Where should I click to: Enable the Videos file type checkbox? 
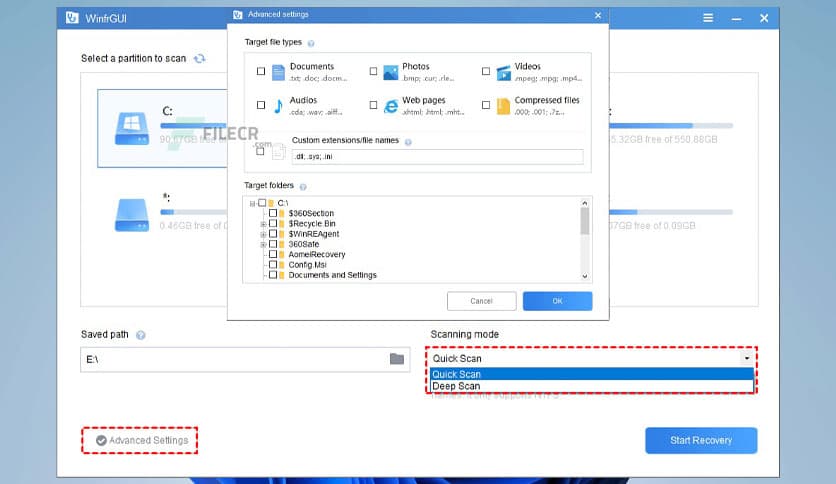(486, 71)
